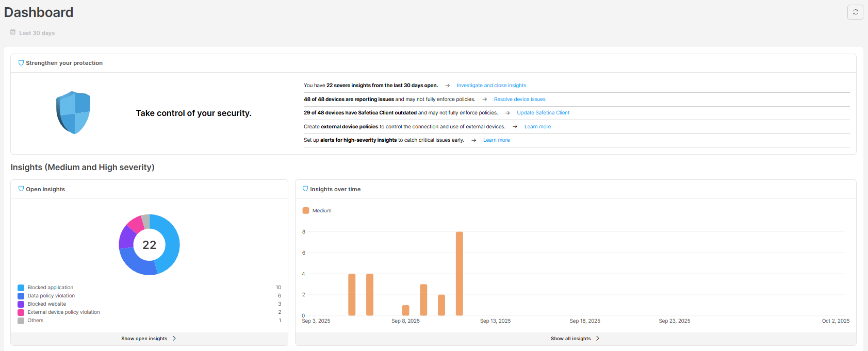Click arrow icon before Update Safetica Client

point(507,113)
